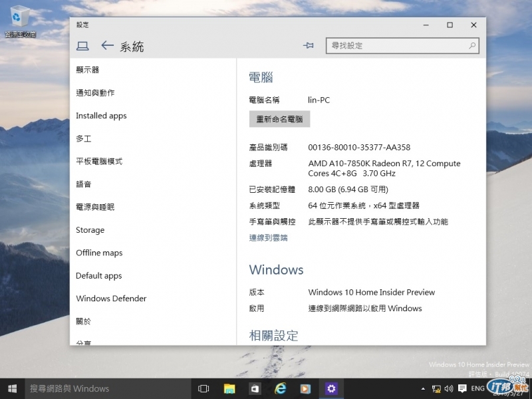
Task: Open Default apps category
Action: tap(98, 275)
